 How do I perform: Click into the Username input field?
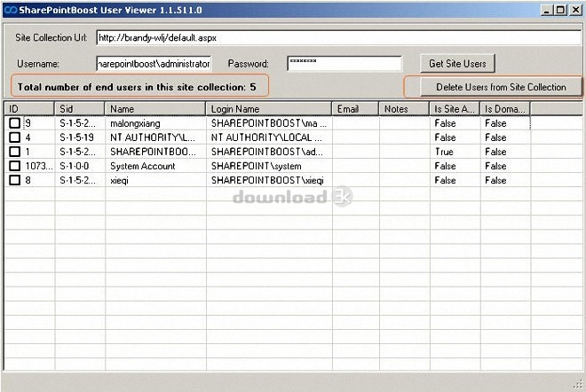pyautogui.click(x=154, y=64)
